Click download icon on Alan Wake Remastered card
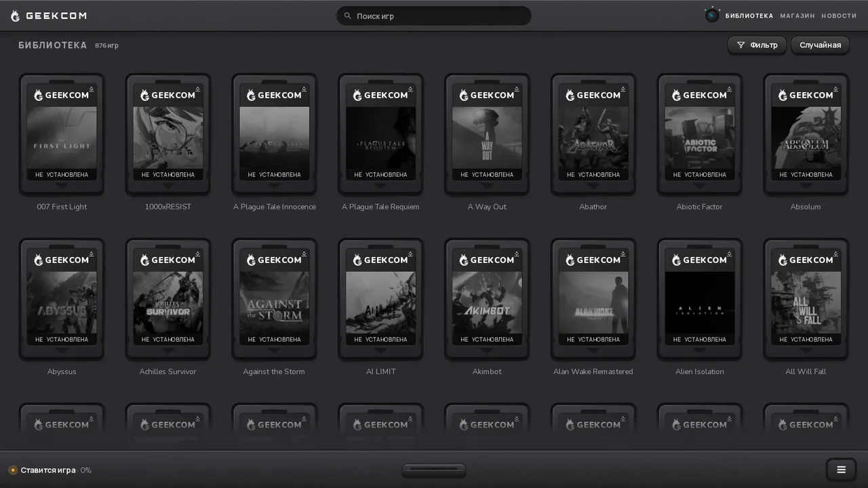 (623, 253)
